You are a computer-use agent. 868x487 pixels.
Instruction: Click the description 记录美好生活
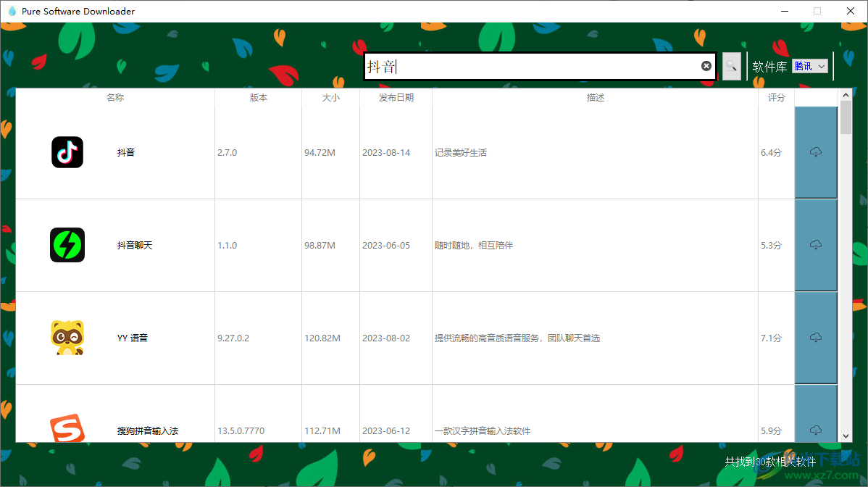tap(461, 152)
